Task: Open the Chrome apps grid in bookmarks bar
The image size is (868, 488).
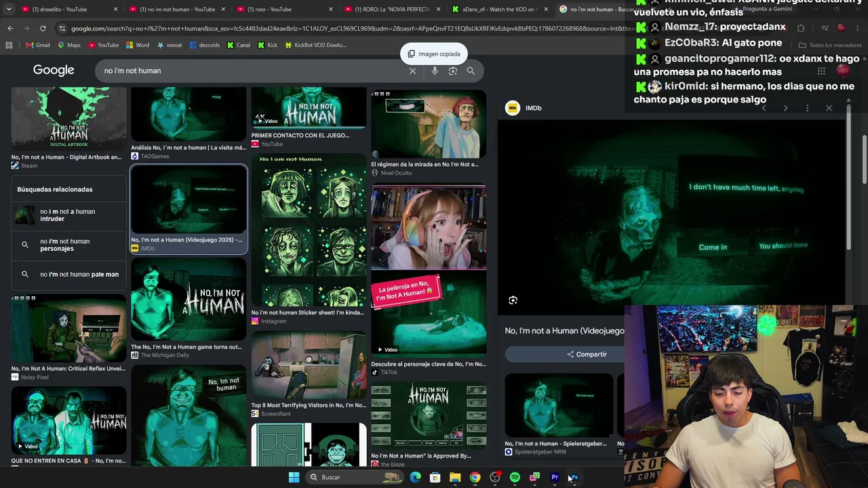Action: point(9,45)
